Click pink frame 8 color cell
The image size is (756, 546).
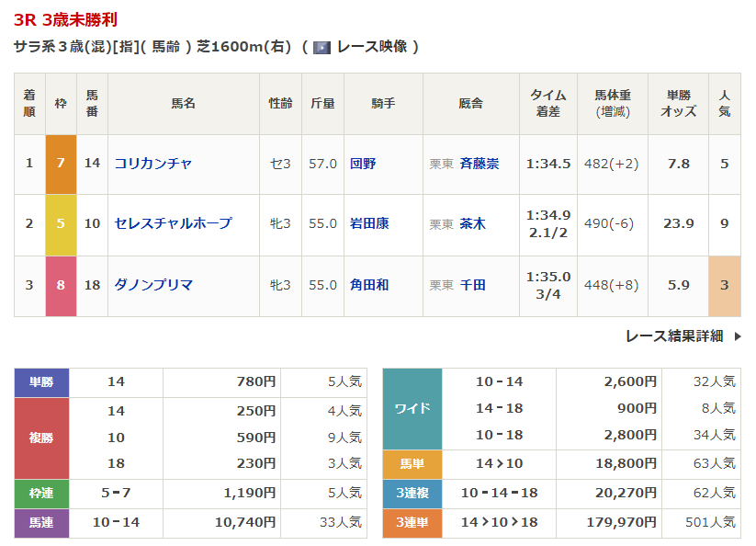61,285
